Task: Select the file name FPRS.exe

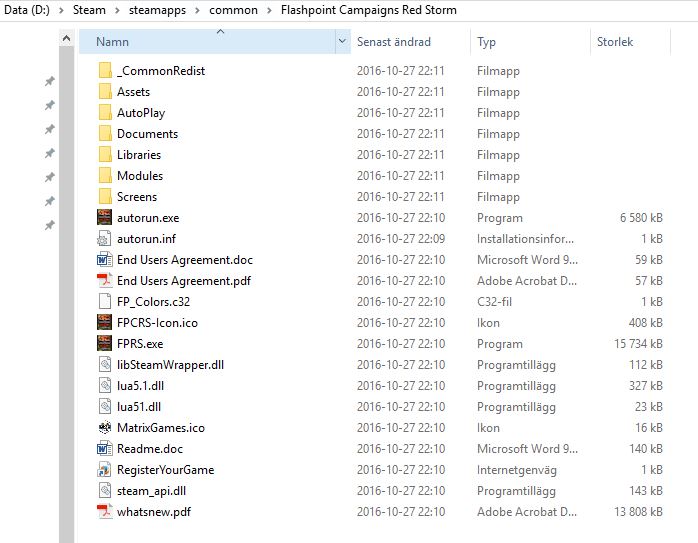Action: tap(140, 344)
